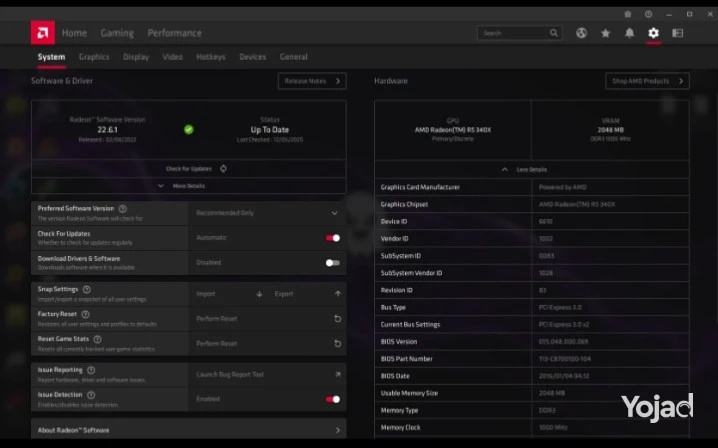Click the 22.6.1 software version text
718x448 pixels.
coord(107,130)
